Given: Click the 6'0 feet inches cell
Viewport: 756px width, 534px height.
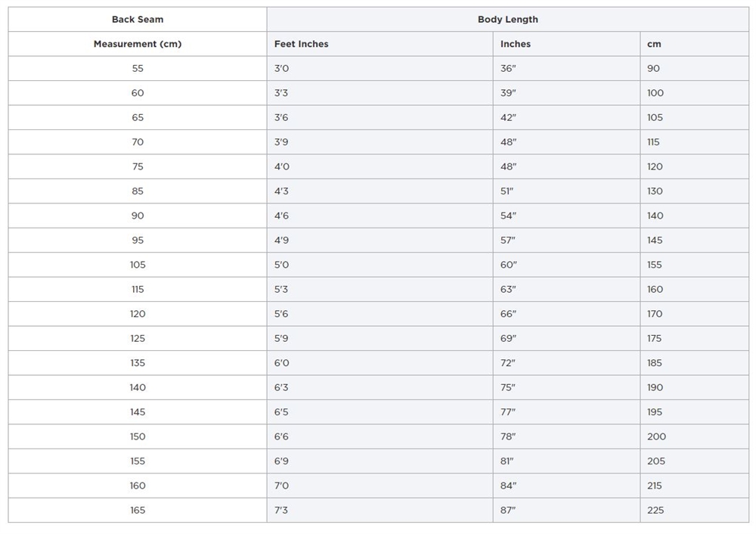Looking at the screenshot, I should [x=281, y=363].
